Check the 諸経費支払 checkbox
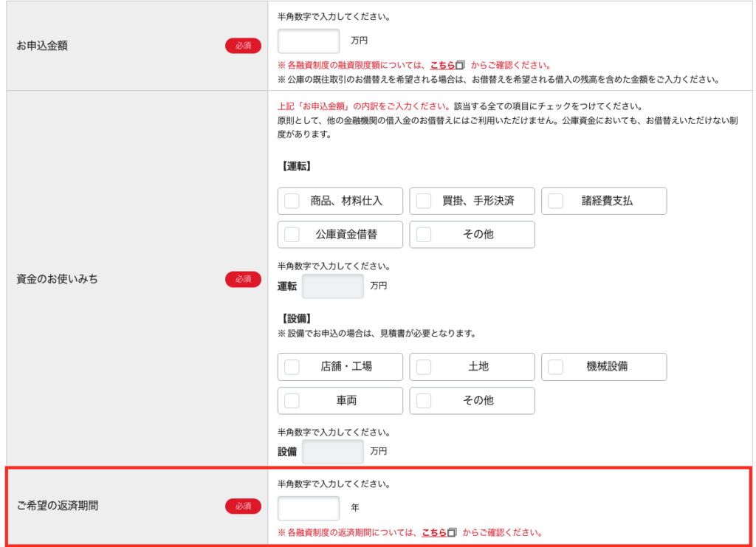Screen dimensions: 756x547 555,201
